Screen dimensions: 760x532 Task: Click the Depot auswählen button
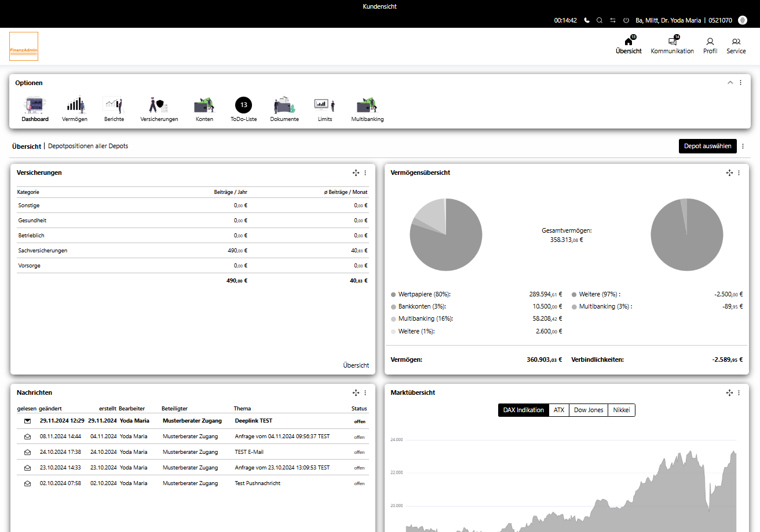[707, 146]
